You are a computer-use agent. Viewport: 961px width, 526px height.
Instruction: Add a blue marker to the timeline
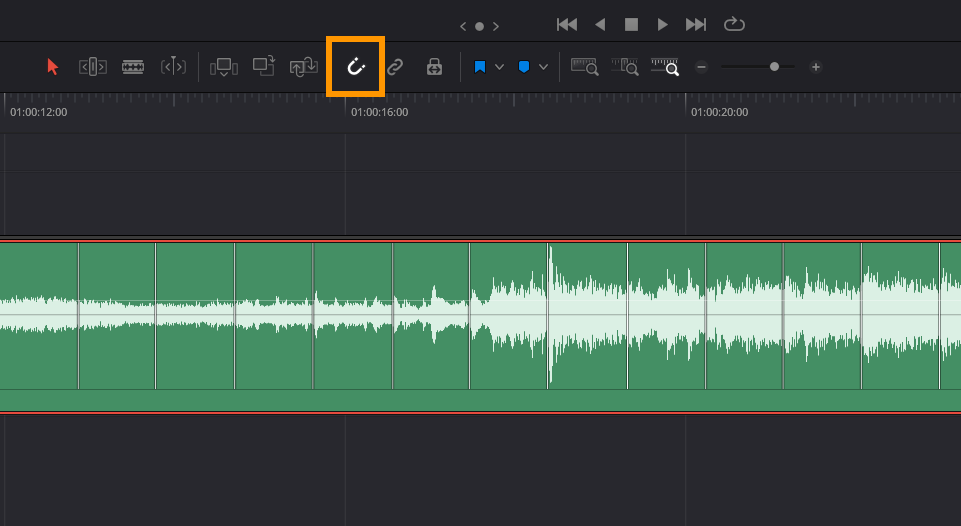[x=524, y=67]
